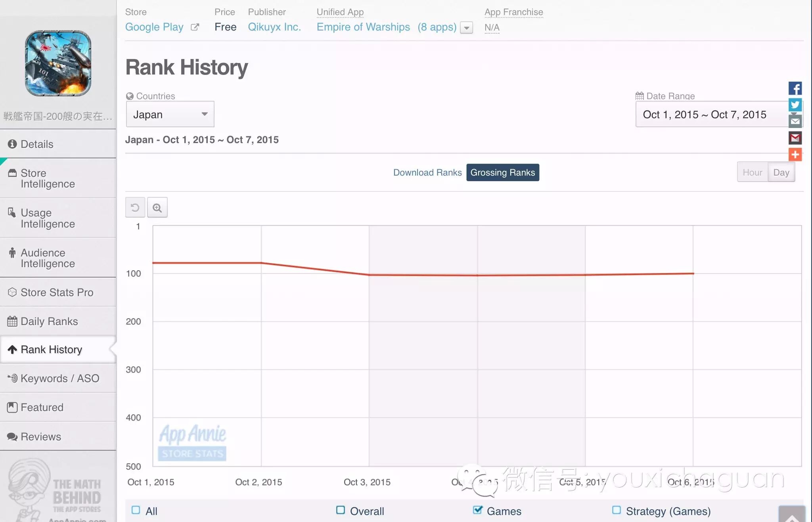Click the chart reset zoom icon
This screenshot has width=812, height=522.
[x=135, y=207]
